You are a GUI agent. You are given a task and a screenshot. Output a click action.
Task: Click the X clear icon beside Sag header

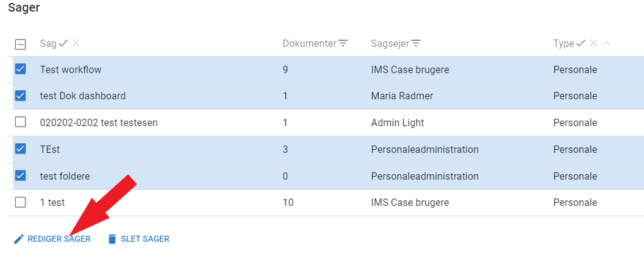76,43
